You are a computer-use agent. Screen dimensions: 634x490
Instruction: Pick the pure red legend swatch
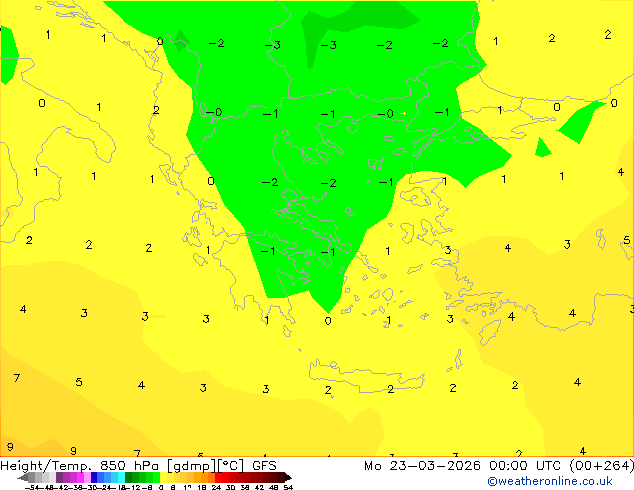coord(218,477)
